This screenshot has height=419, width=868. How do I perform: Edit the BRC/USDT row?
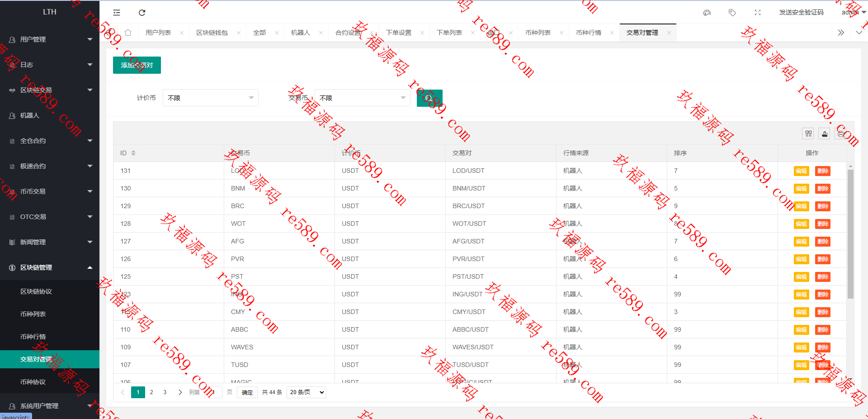pos(801,206)
